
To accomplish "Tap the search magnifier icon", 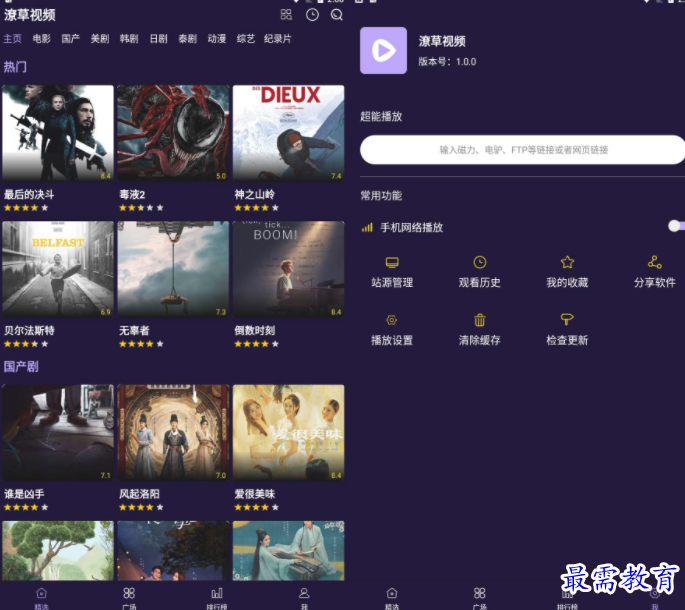I will point(336,15).
